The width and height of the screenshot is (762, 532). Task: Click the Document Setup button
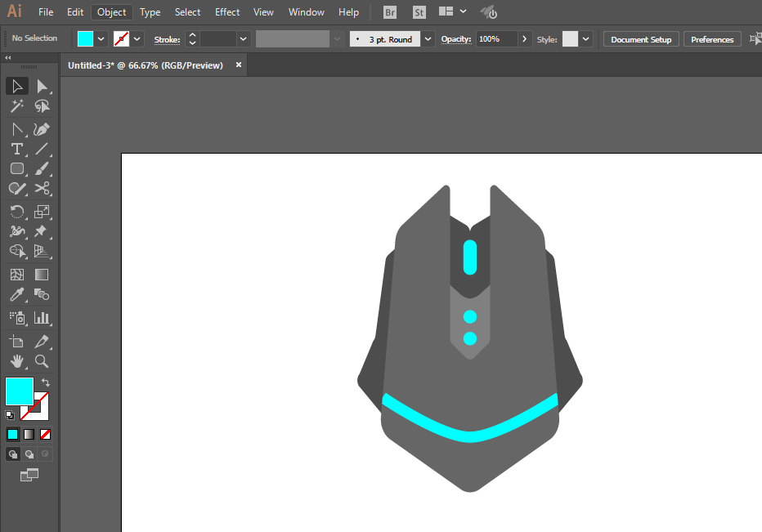641,39
